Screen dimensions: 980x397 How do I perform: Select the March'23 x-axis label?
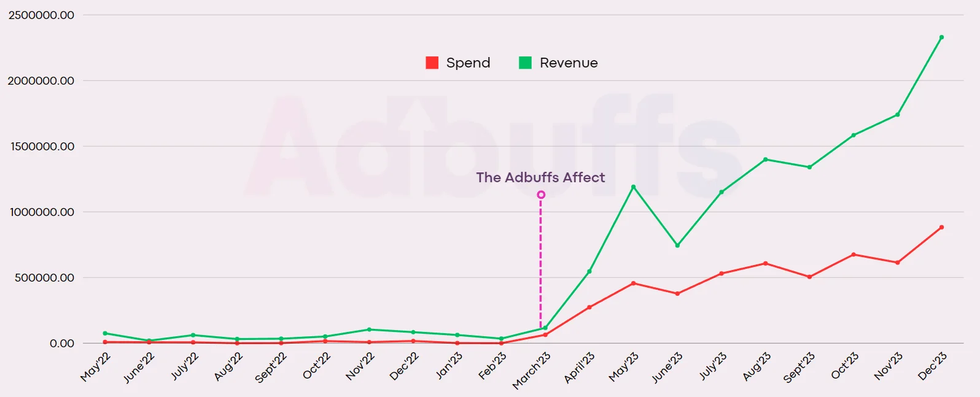tap(532, 371)
